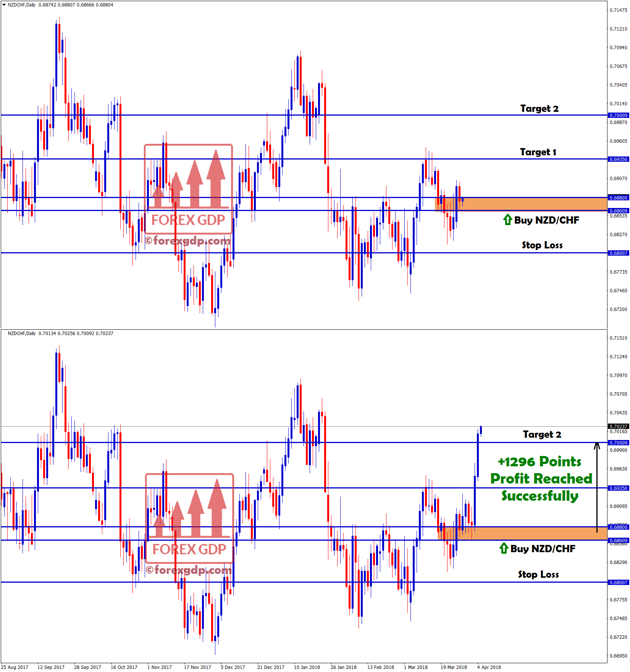The width and height of the screenshot is (630, 672).
Task: Click the green up arrow in upper chart
Action: [507, 220]
